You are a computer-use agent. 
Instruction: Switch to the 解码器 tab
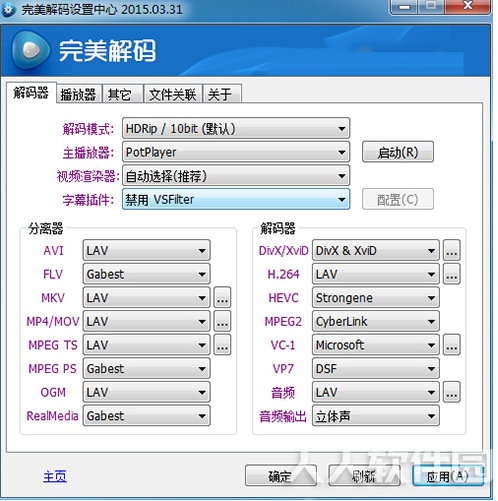click(x=31, y=92)
